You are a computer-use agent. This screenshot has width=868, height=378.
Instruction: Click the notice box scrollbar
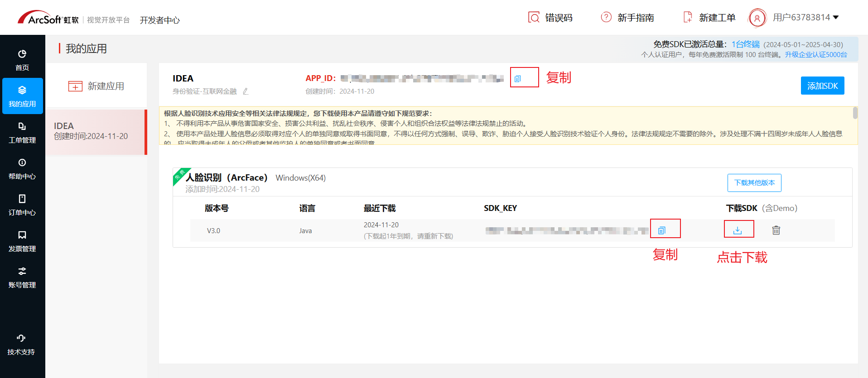(855, 113)
